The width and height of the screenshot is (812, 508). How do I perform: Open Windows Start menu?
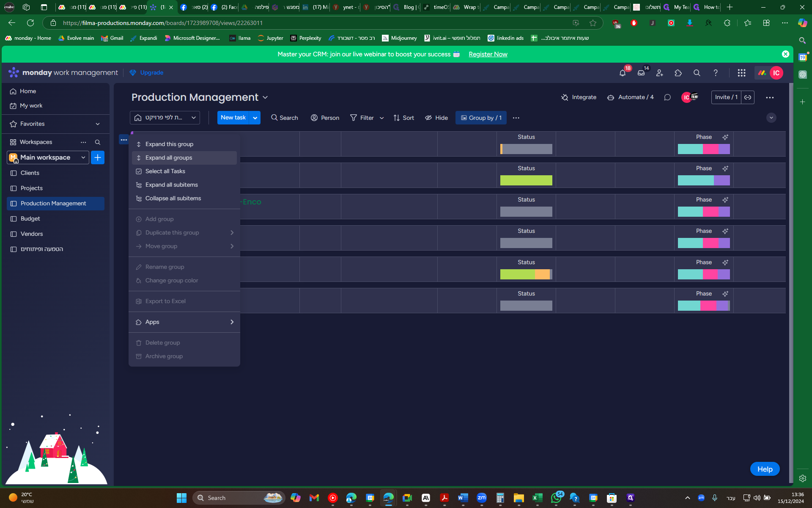click(x=181, y=498)
